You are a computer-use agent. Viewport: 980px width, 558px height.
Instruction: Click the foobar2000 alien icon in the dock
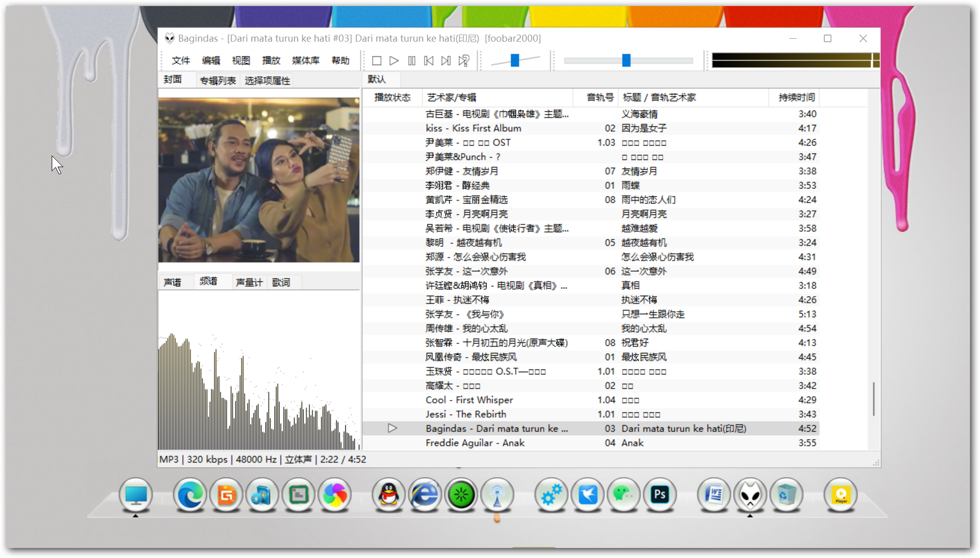tap(750, 495)
